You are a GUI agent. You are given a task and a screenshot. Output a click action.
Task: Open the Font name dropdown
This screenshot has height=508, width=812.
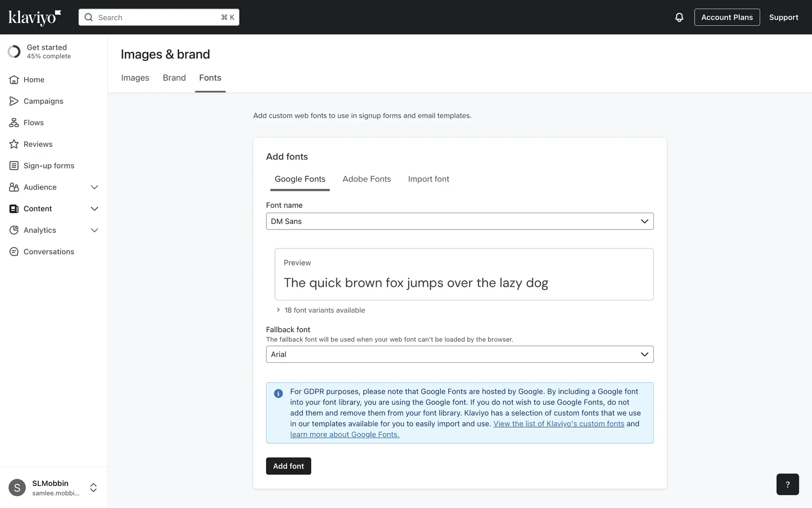click(459, 221)
